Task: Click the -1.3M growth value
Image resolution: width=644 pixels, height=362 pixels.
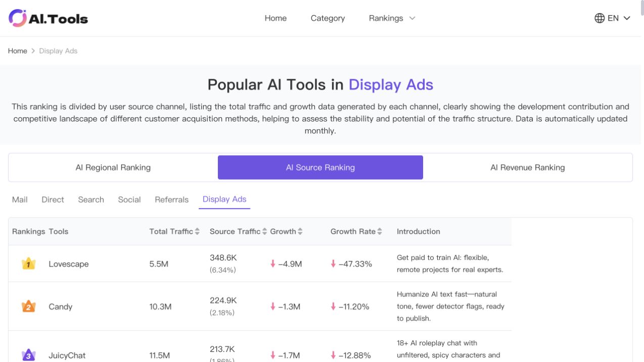Action: click(x=289, y=307)
